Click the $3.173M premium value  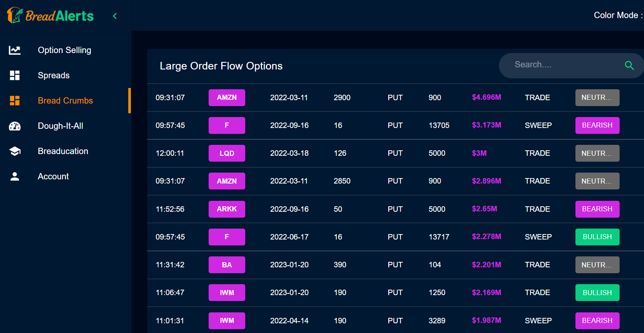(486, 125)
